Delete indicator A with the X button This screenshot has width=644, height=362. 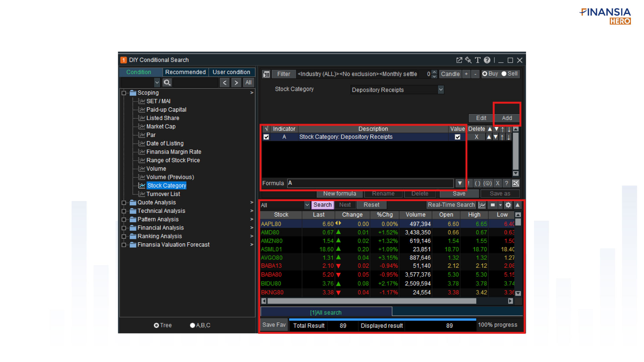[476, 137]
